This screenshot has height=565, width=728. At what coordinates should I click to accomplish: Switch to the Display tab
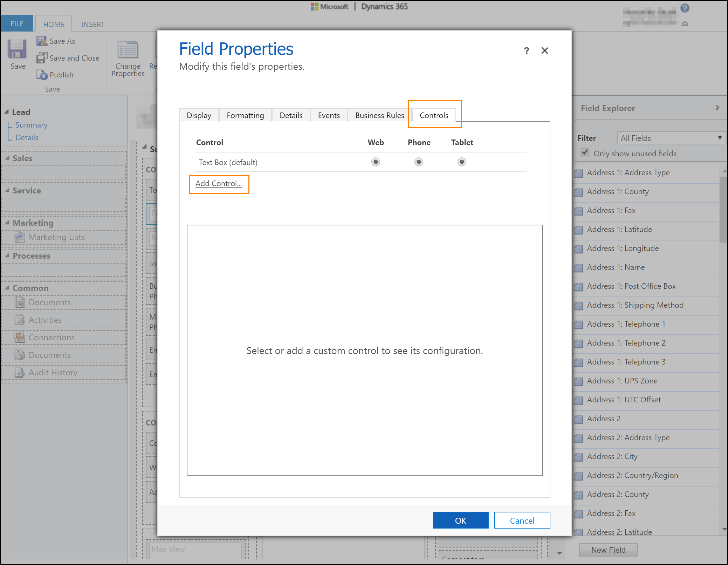(x=199, y=115)
